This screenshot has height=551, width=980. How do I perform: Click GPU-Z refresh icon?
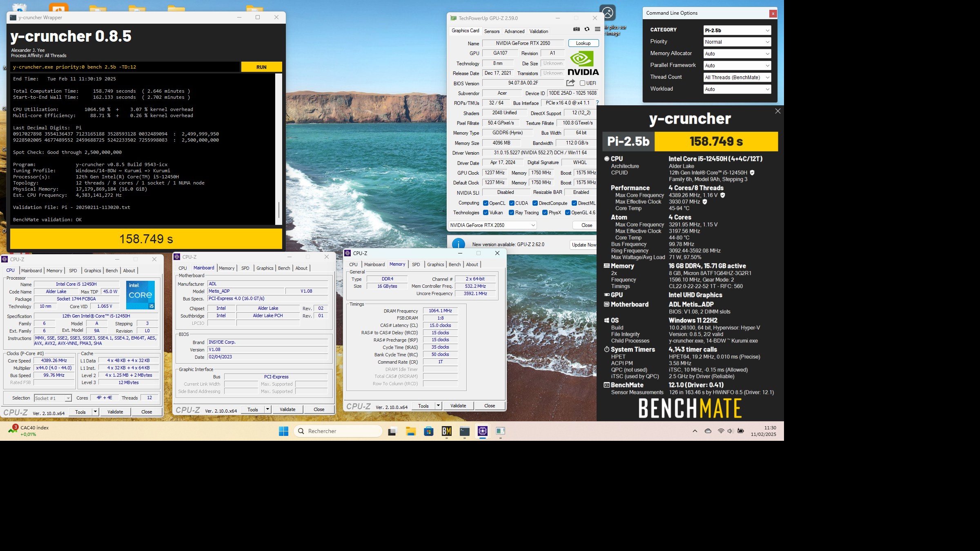tap(587, 29)
